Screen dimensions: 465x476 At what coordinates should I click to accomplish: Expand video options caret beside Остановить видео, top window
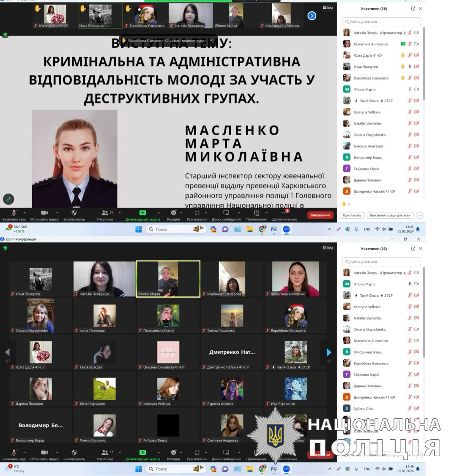[x=57, y=213]
